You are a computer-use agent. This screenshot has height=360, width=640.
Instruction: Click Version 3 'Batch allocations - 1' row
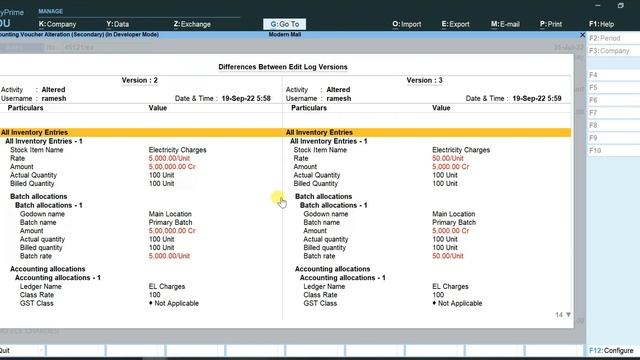tap(333, 205)
